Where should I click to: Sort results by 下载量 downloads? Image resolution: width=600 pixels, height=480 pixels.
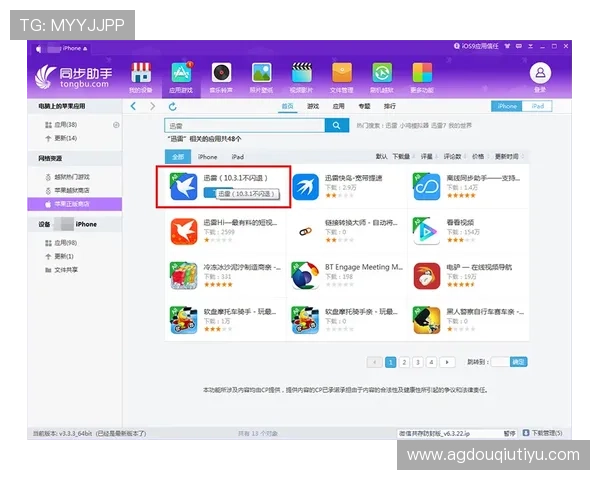tap(402, 157)
